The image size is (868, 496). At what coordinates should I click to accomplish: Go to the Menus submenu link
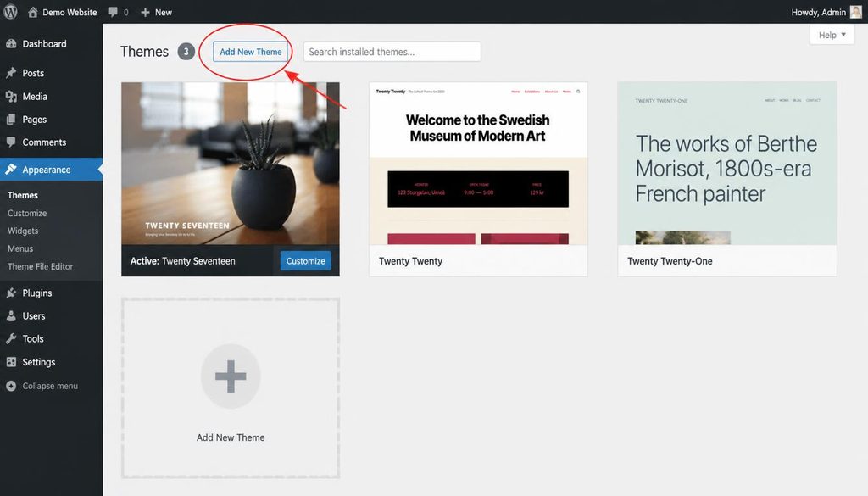pyautogui.click(x=20, y=248)
